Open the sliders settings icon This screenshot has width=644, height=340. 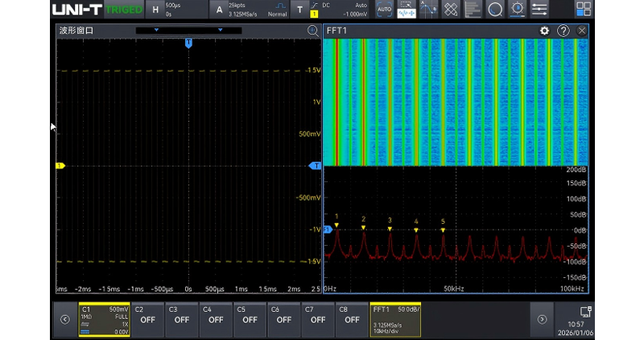[539, 9]
